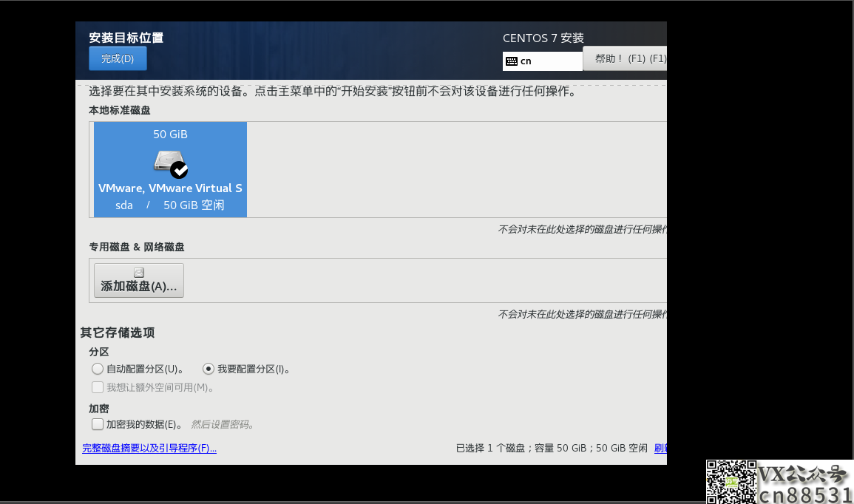Click the sda / 50 GiB 空闲 label

(x=170, y=205)
